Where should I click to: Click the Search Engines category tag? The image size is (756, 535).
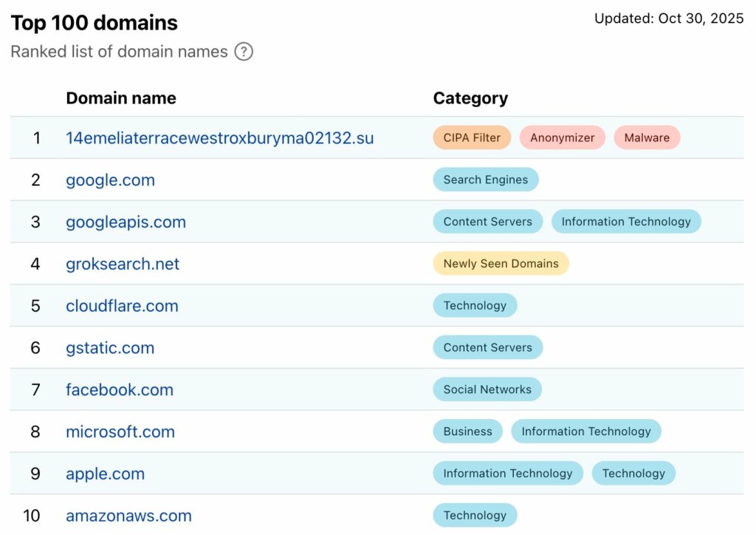485,180
